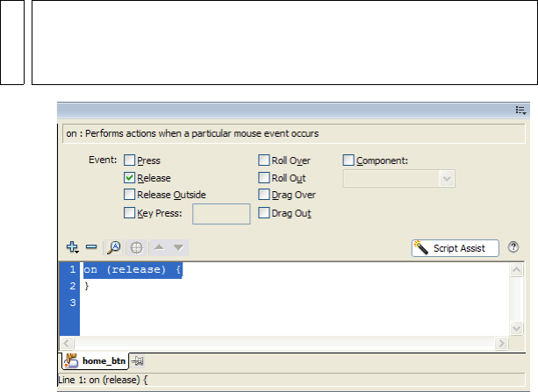Click the Key Press text field
The height and width of the screenshot is (392, 538).
[221, 213]
